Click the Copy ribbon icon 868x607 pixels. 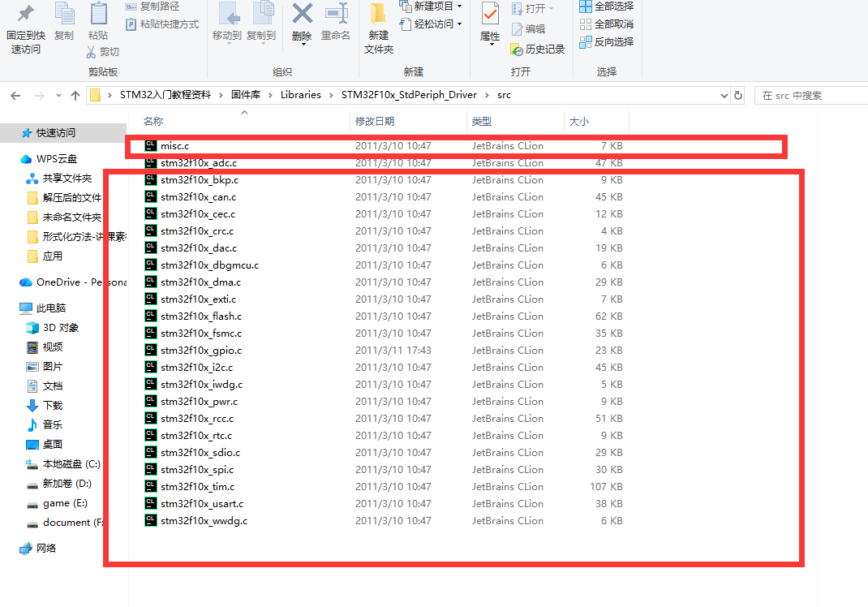pos(64,15)
